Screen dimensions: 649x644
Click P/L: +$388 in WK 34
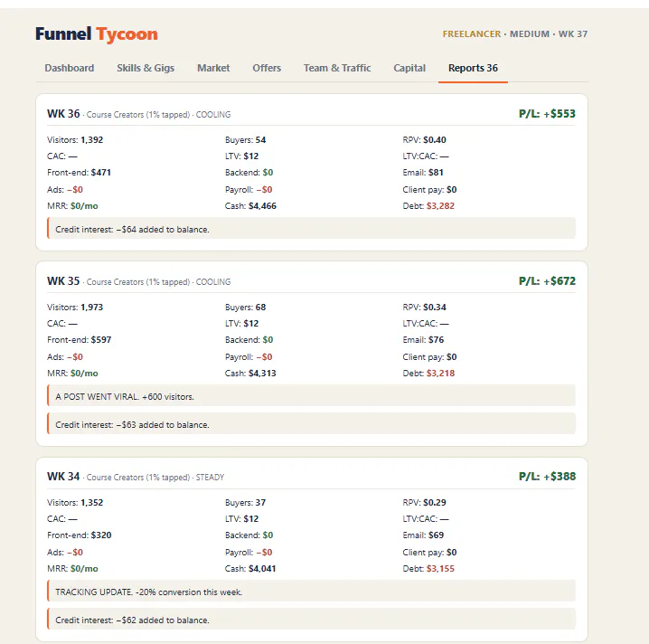click(x=547, y=477)
